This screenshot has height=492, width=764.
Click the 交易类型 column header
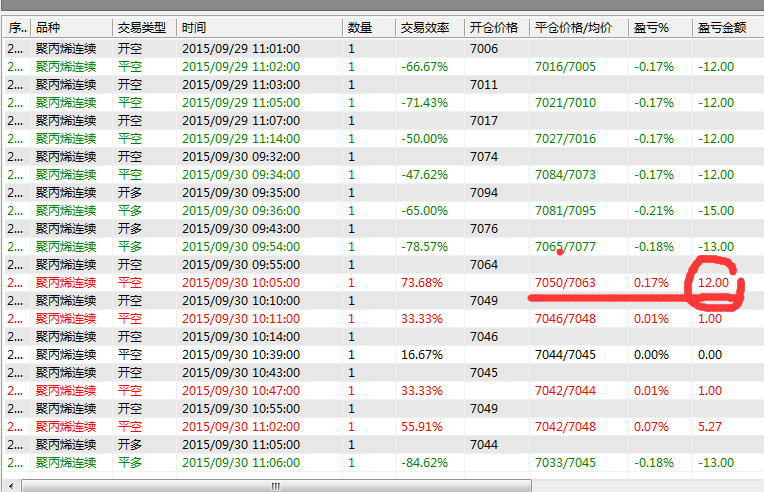coord(140,27)
